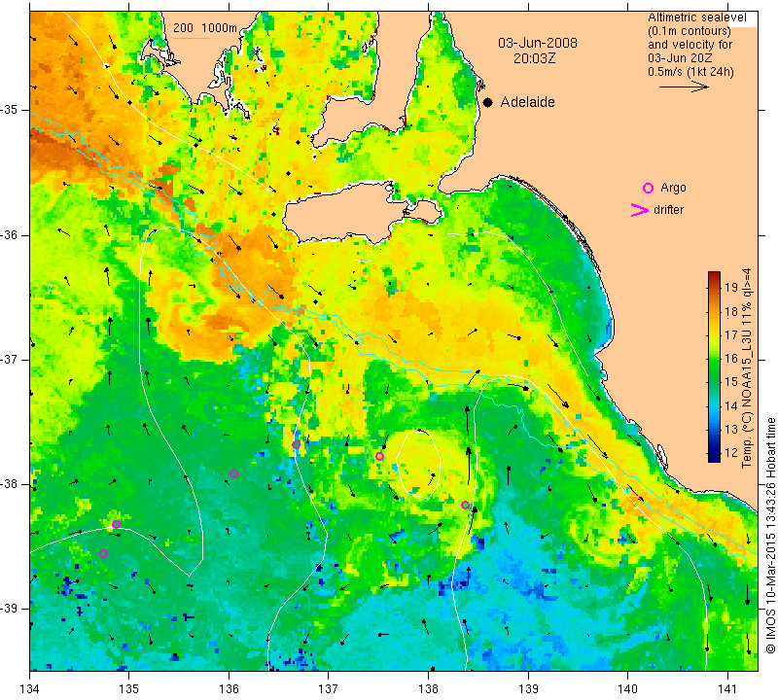Click the '200 1000m' depth contour label
Image resolution: width=778 pixels, height=700 pixels.
[205, 28]
